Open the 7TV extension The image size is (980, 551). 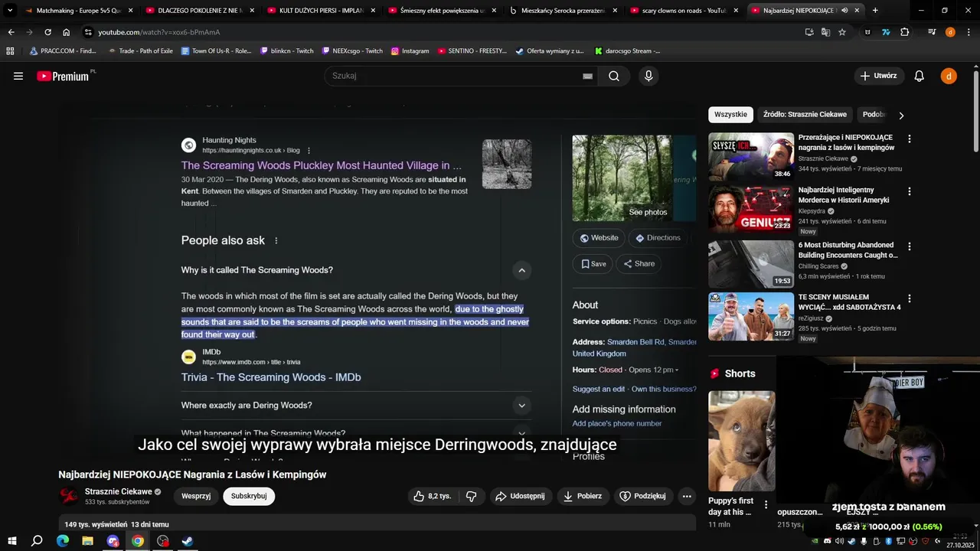pos(886,32)
